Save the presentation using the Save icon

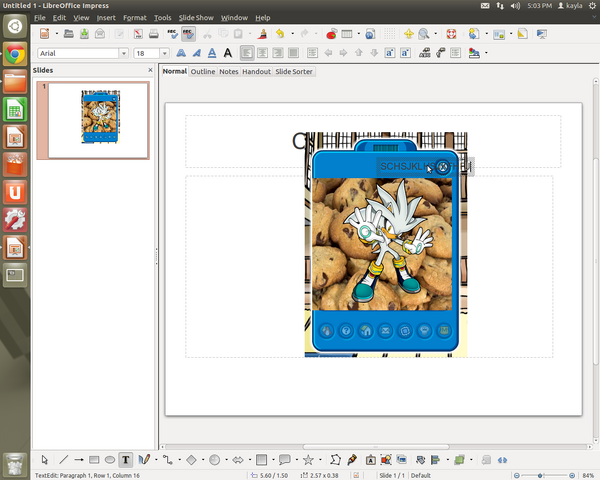84,34
